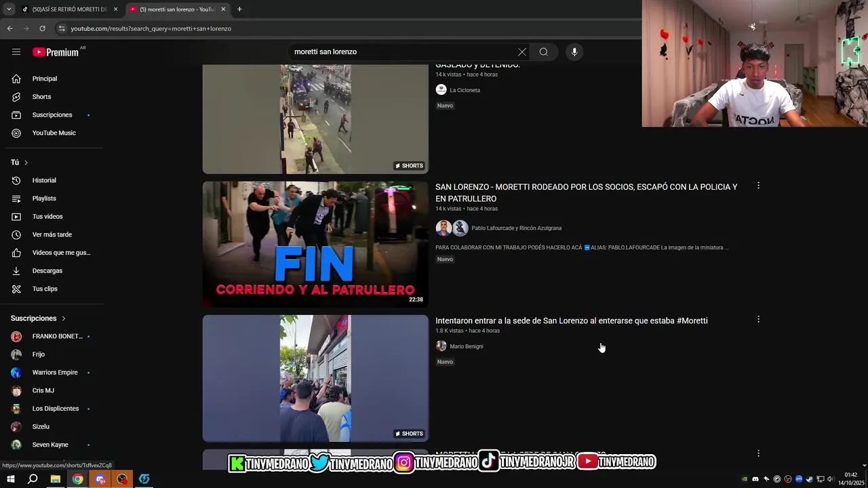Open options menu for MORETTI RODEADO video
This screenshot has height=488, width=868.
click(758, 186)
